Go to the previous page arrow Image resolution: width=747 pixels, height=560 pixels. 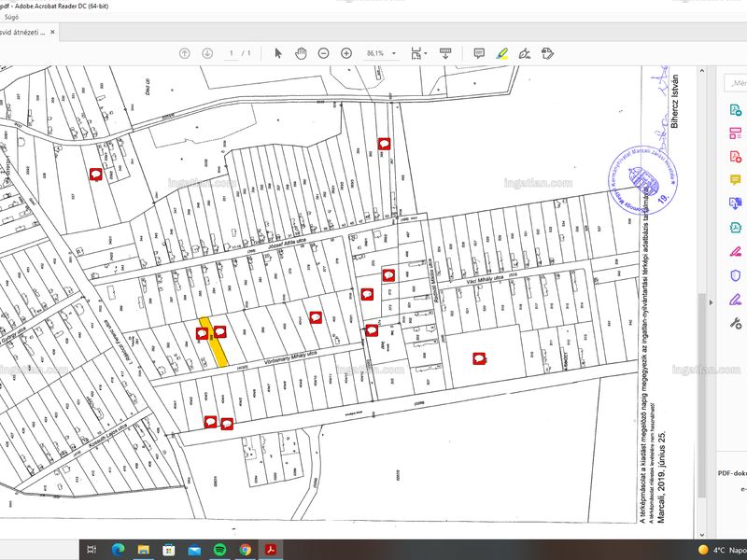point(184,53)
